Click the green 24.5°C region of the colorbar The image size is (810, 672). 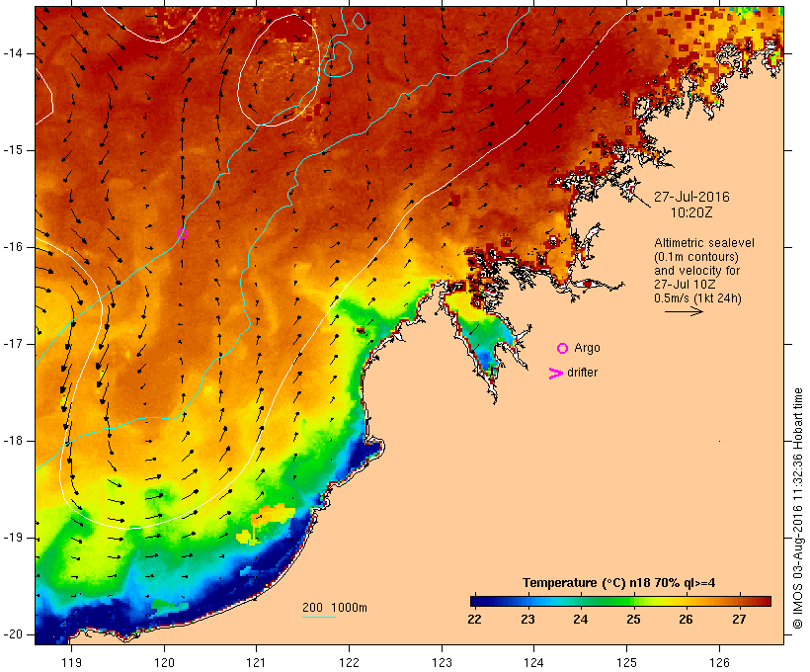point(607,601)
